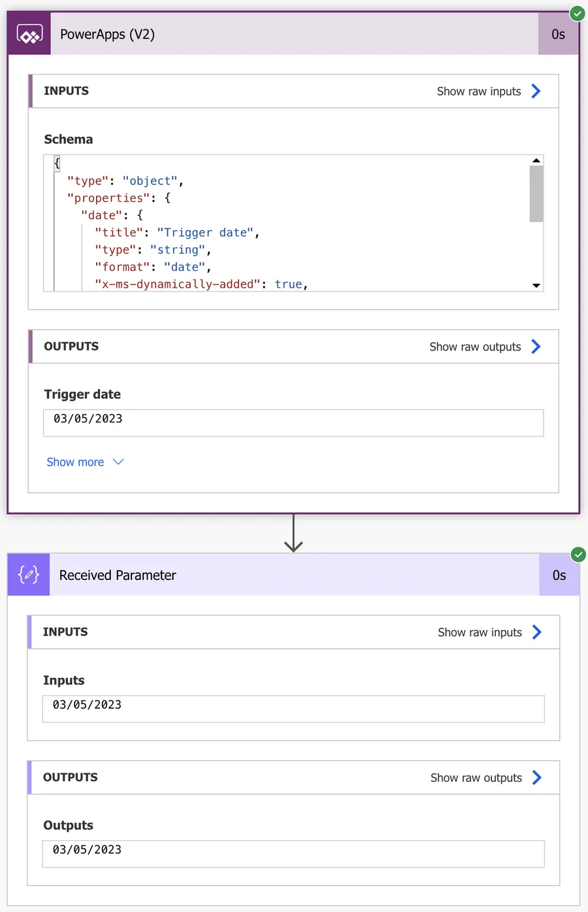Image resolution: width=588 pixels, height=912 pixels.
Task: Click the Received Parameter compose icon
Action: coord(29,575)
